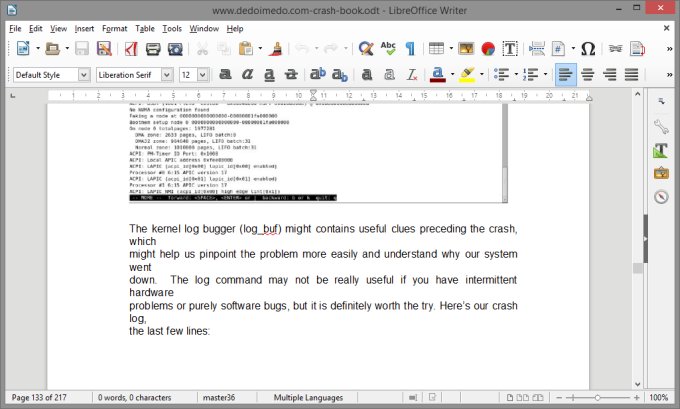The image size is (680, 409).
Task: Toggle Underline formatting
Action: tap(269, 75)
